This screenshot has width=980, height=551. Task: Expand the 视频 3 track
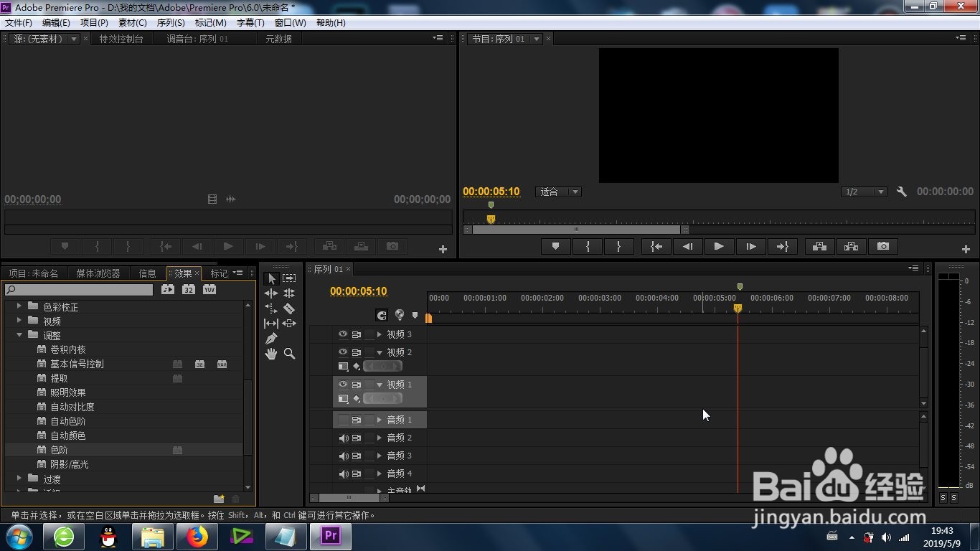coord(380,334)
